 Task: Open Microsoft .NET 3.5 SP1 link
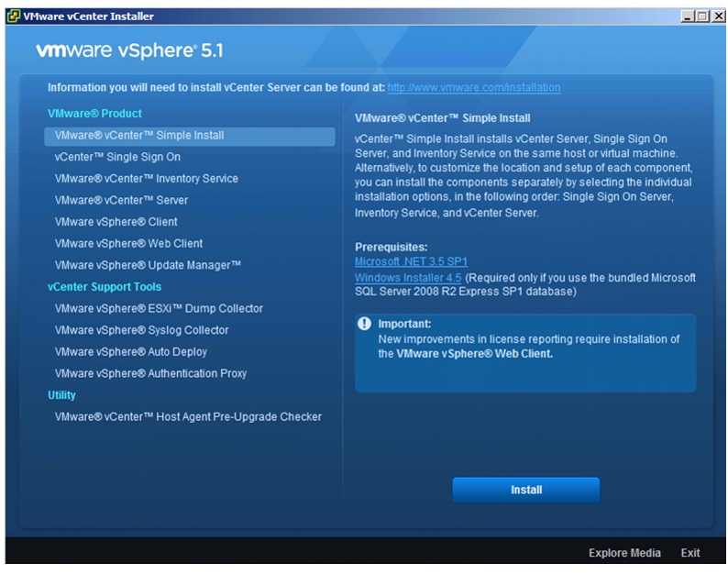[x=411, y=261]
